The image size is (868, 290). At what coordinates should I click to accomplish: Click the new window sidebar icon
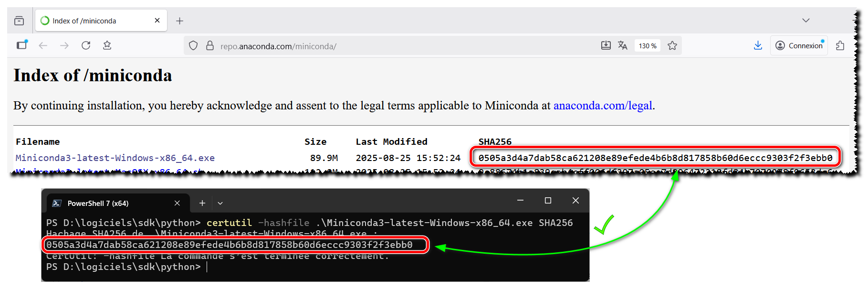22,45
